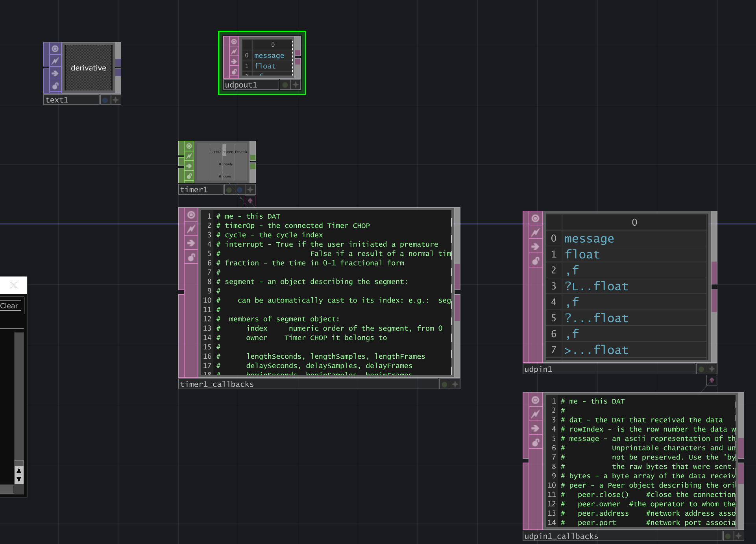Viewport: 756px width, 544px height.
Task: Click bypass arrow flag on timer1
Action: click(x=189, y=166)
